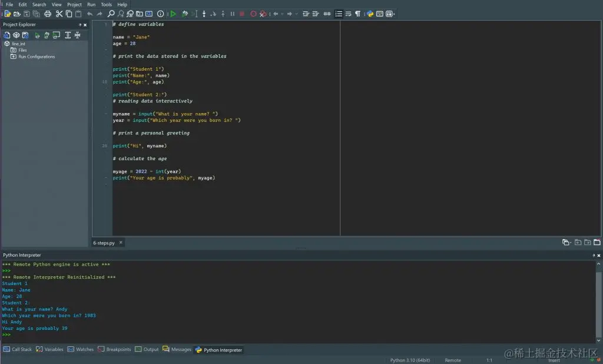Pause the running script with the Pause icon

coord(232,14)
